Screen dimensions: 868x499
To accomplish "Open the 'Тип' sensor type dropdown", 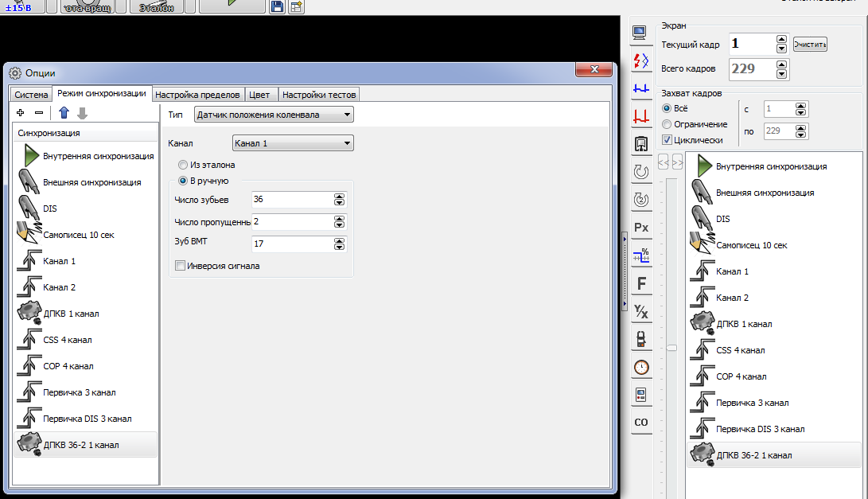I will point(274,115).
